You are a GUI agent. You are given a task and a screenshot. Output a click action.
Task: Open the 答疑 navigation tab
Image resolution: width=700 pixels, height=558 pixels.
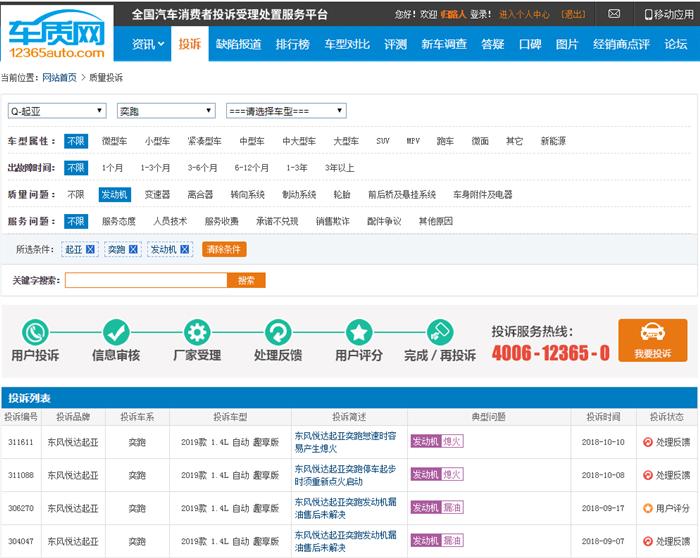(x=492, y=44)
